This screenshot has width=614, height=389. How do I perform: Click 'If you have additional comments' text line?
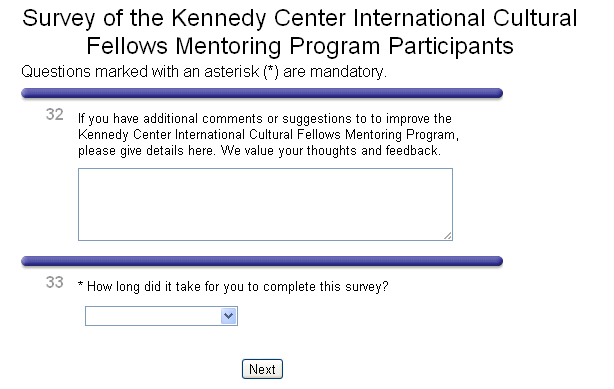pyautogui.click(x=265, y=118)
